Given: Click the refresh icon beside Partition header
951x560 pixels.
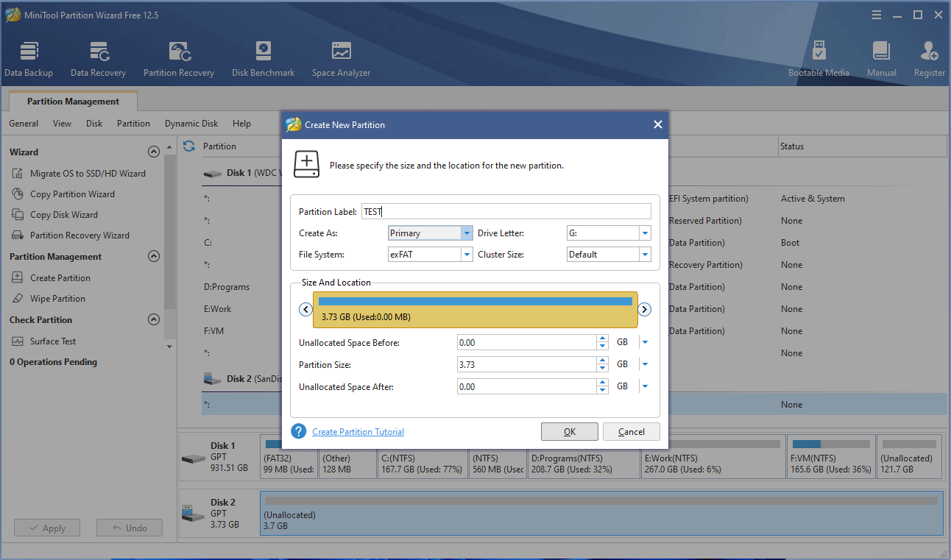Looking at the screenshot, I should (x=189, y=146).
